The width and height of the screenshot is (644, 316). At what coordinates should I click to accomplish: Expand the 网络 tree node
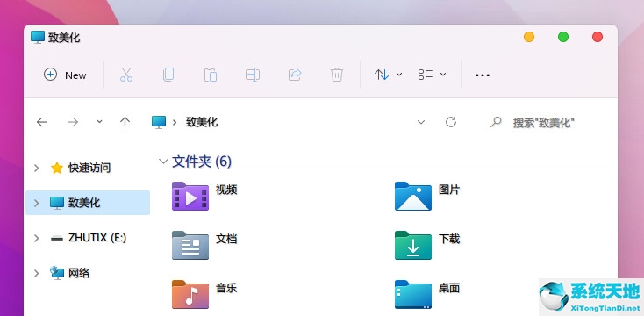[37, 273]
